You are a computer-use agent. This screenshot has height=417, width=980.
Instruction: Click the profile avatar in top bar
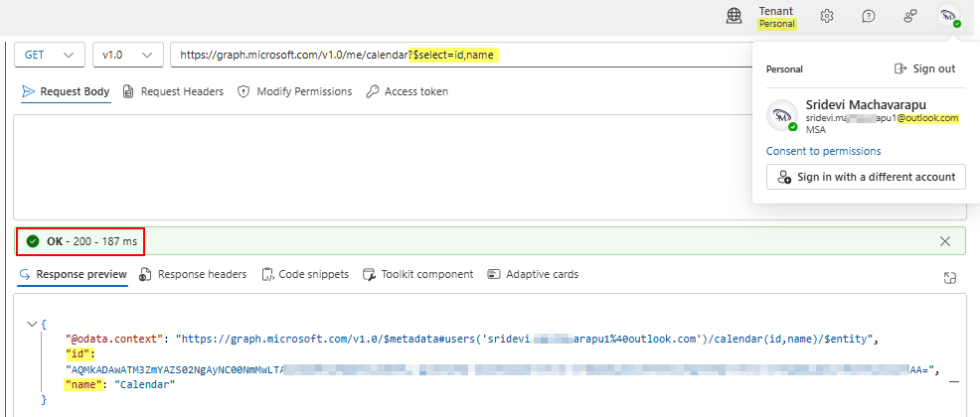[949, 16]
